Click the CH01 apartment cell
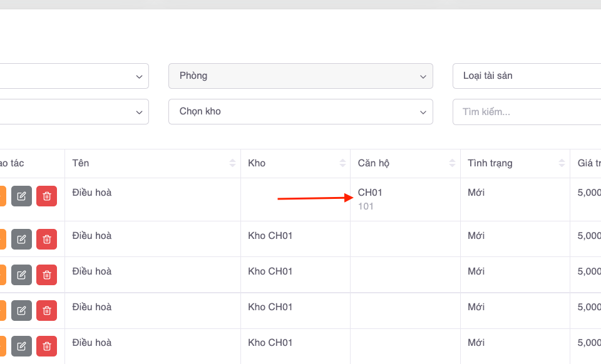 [370, 193]
